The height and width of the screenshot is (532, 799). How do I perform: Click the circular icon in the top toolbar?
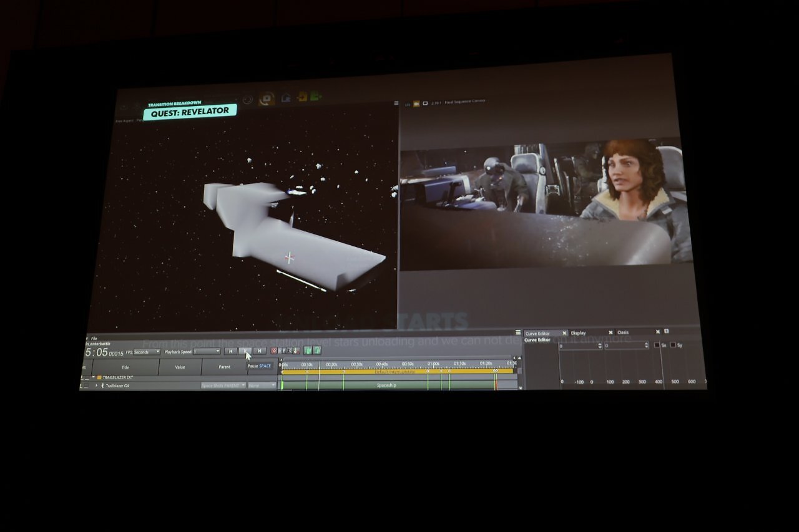tap(248, 99)
